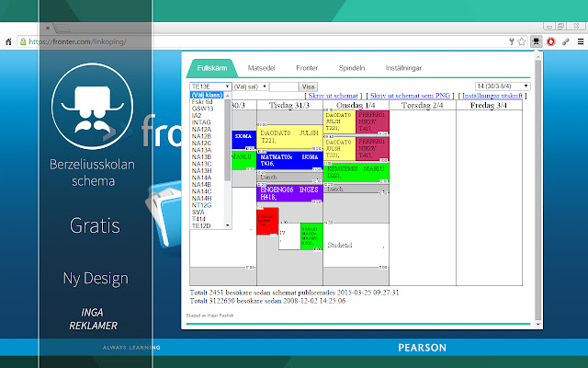Choose TE12D from class list
The width and height of the screenshot is (588, 368).
pos(207,225)
